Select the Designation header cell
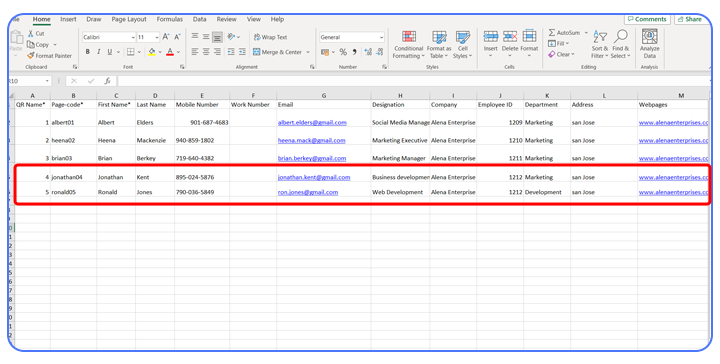The width and height of the screenshot is (720, 364). (x=400, y=105)
